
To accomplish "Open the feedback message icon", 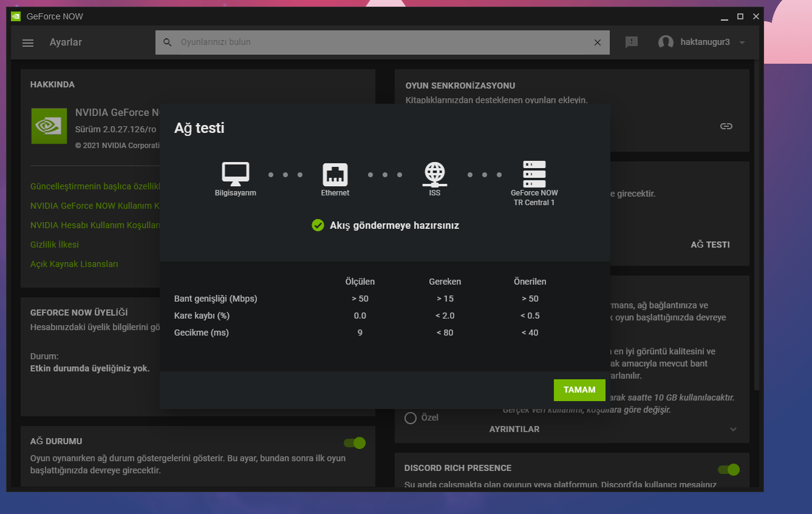I will point(632,42).
